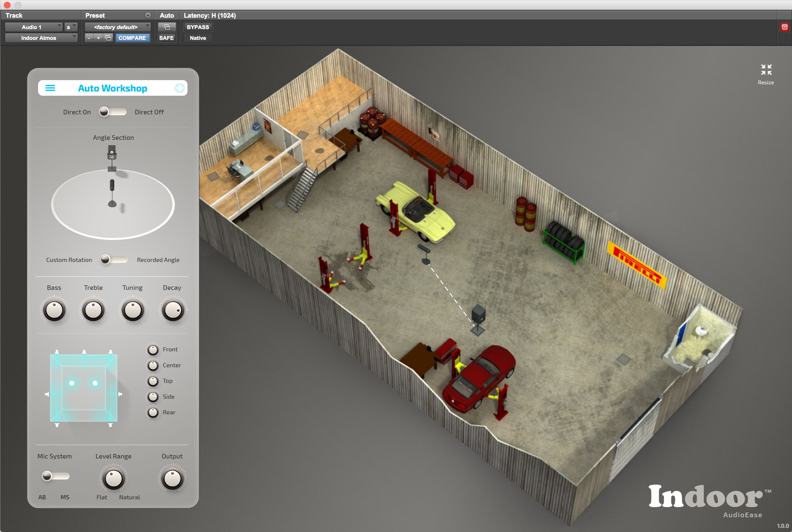Click the hamburger menu icon in panel
The height and width of the screenshot is (532, 792).
[51, 88]
